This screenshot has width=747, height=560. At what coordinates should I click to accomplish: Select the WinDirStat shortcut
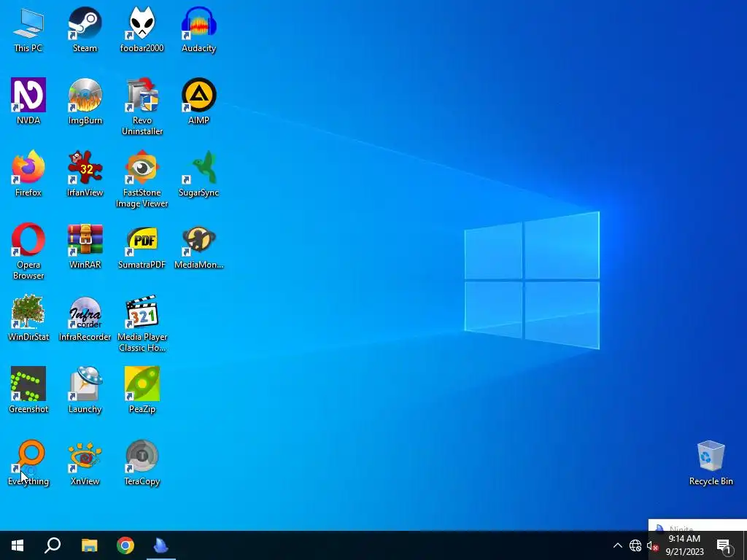[x=28, y=318]
